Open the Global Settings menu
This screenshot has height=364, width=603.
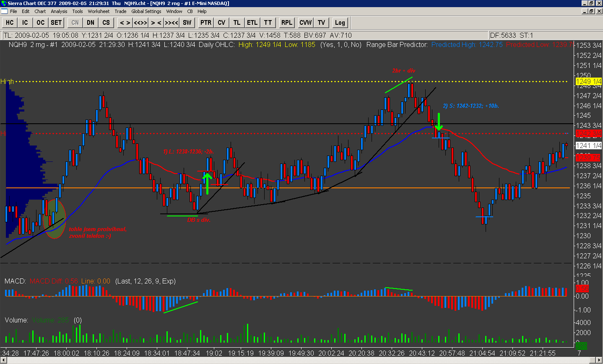(x=146, y=11)
